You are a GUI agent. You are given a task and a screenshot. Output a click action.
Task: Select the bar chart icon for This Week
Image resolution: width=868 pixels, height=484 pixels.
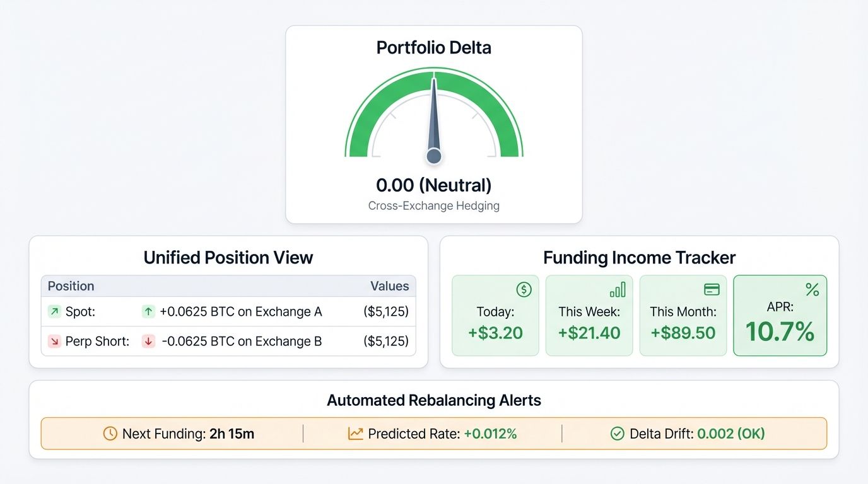(618, 290)
